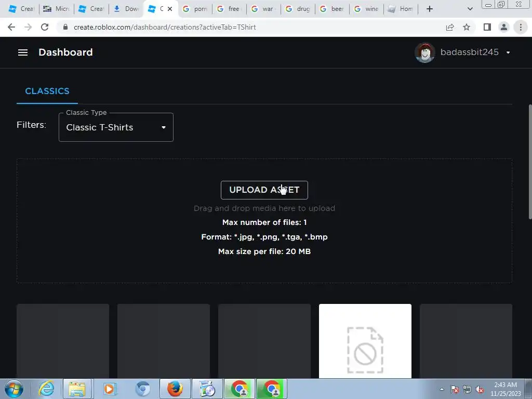The width and height of the screenshot is (532, 399).
Task: Click the 'Format: *.jpg, *.png, *.tga, *.bmp' text
Action: [264, 237]
